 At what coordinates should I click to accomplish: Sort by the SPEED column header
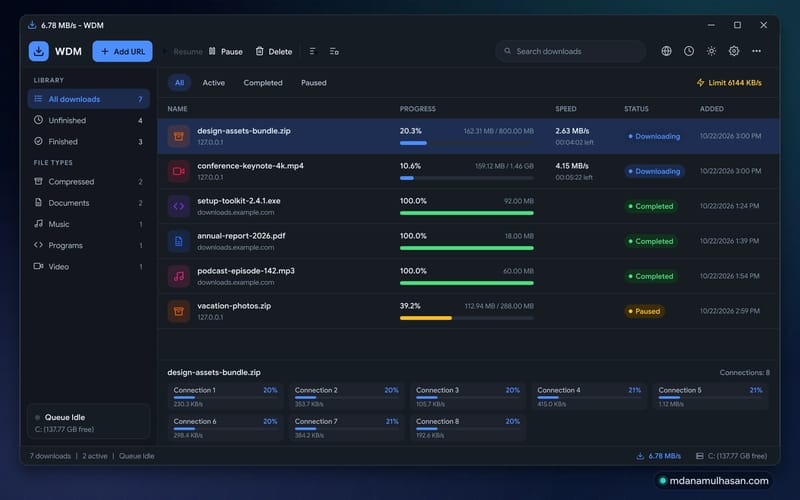[x=566, y=109]
